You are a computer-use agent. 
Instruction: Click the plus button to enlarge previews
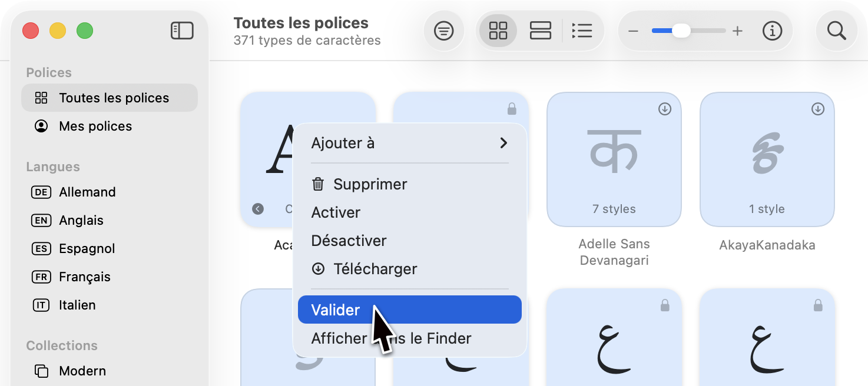(737, 31)
